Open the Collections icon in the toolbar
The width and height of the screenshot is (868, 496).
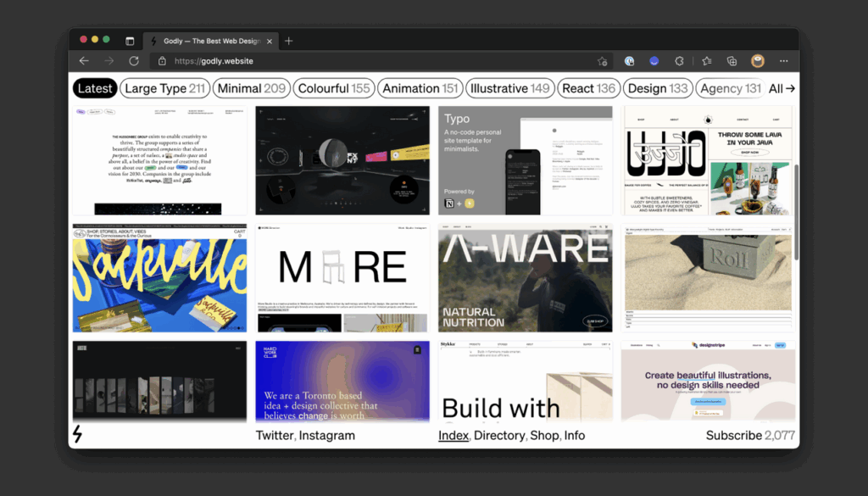732,61
